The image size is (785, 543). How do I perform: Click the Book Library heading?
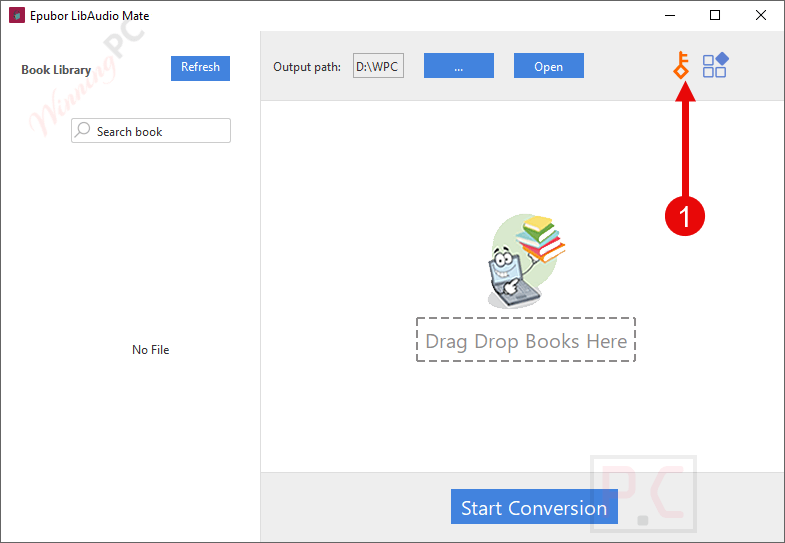tap(56, 70)
